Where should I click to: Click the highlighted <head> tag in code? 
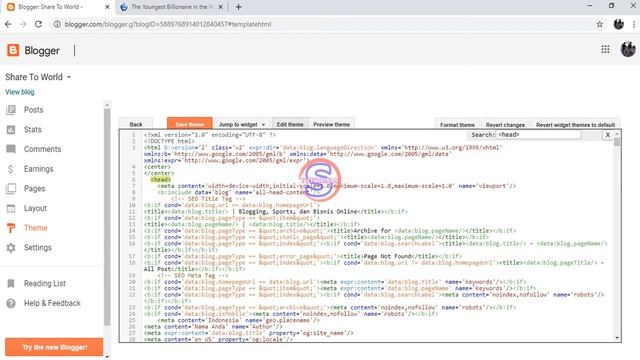(160, 180)
